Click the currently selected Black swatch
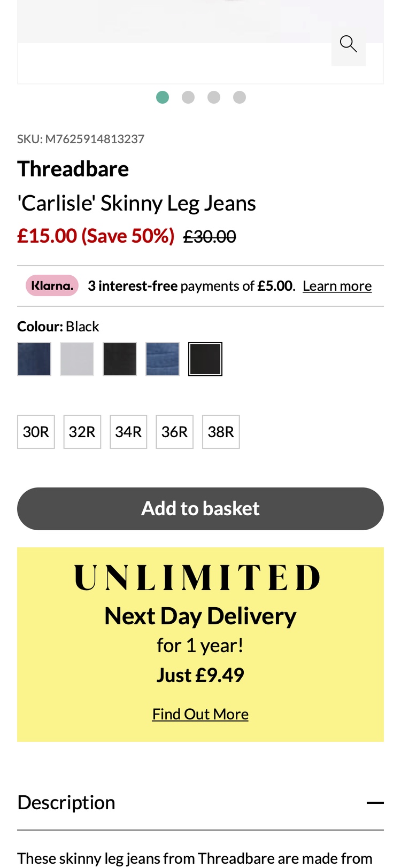The width and height of the screenshot is (401, 868). (205, 359)
